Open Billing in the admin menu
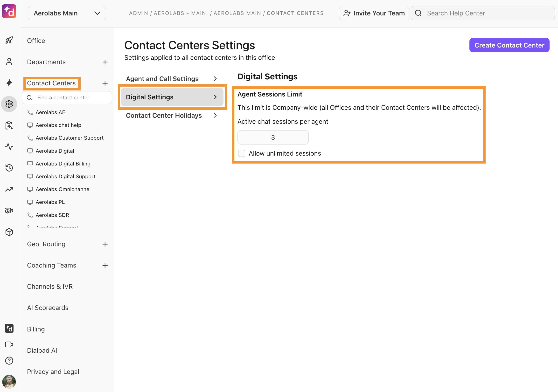Viewport: 558px width, 392px height. 36,329
